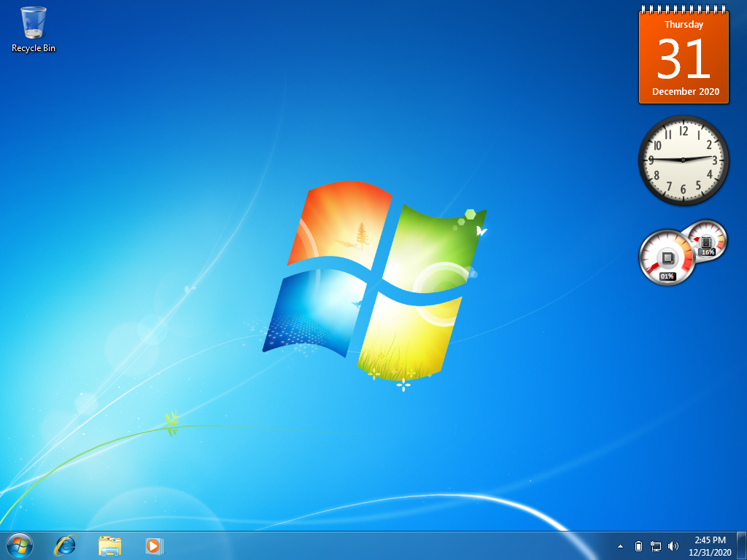Select the analog clock gadget
This screenshot has height=560, width=747.
click(684, 160)
